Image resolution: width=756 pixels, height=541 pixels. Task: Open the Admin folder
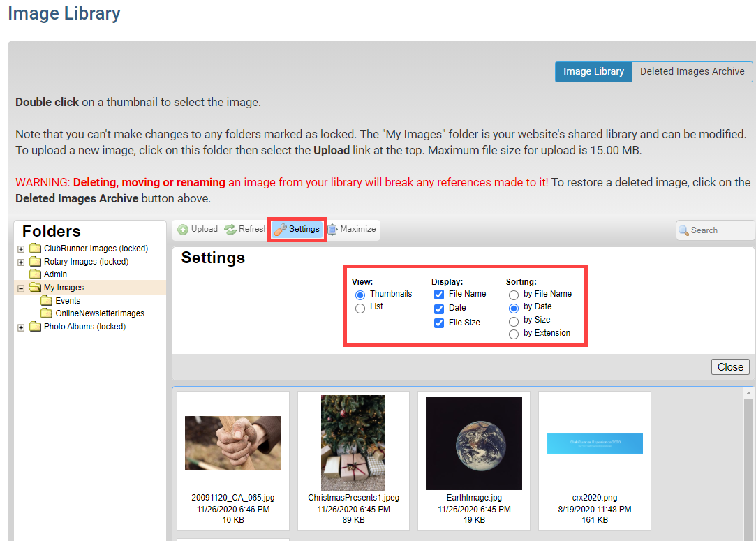pos(55,274)
